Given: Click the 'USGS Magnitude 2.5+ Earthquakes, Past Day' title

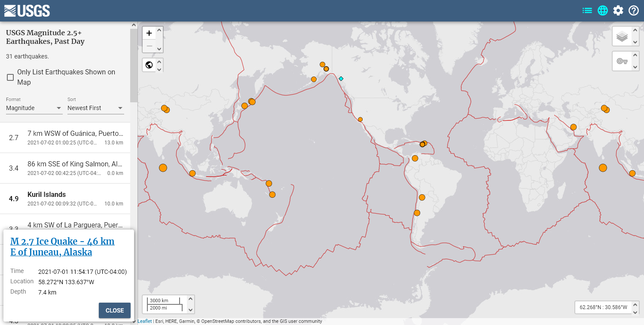Looking at the screenshot, I should tap(45, 37).
